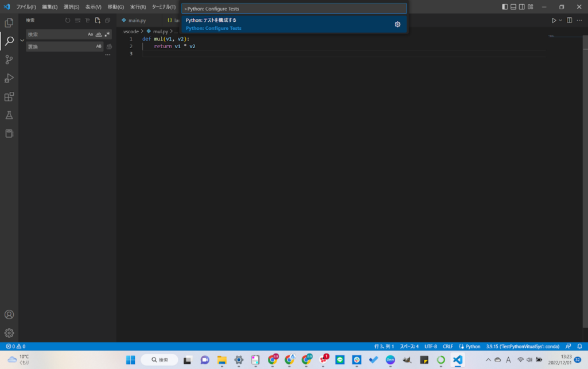Collapse the replace field chevron
Screen dimensions: 588x369
(x=22, y=40)
